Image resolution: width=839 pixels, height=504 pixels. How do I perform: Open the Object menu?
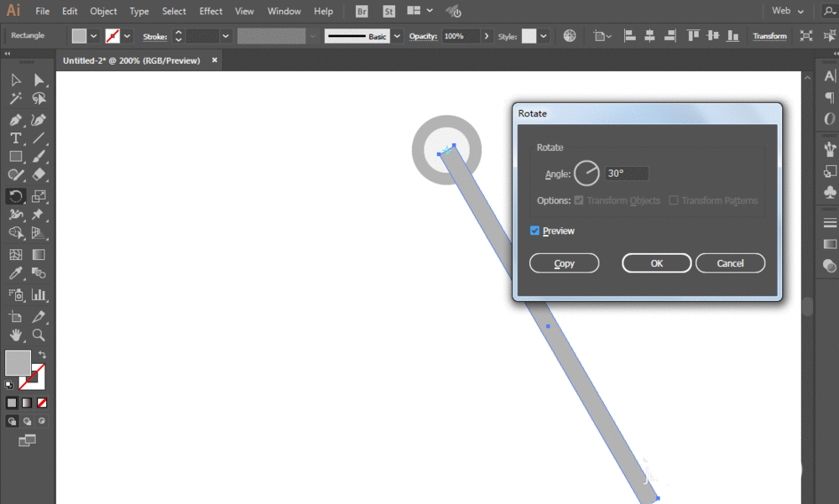pos(103,11)
